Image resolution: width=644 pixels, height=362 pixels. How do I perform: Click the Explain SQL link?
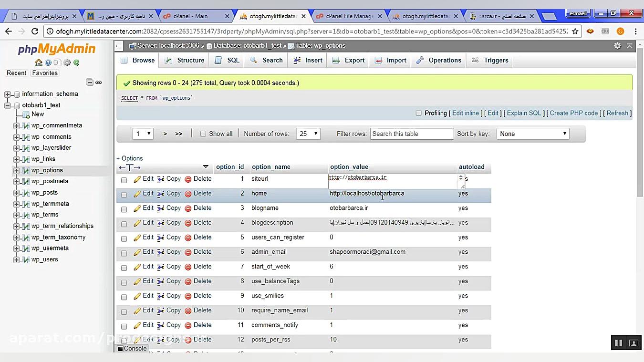524,113
